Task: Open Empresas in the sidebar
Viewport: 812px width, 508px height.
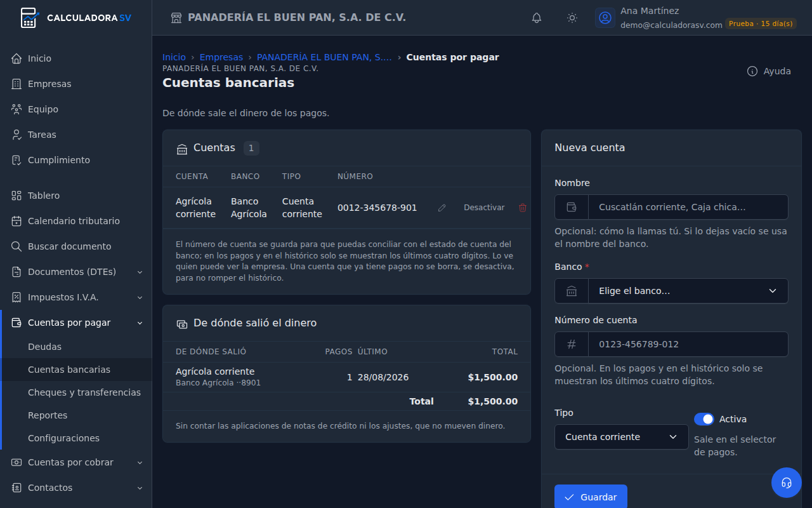Action: click(76, 84)
